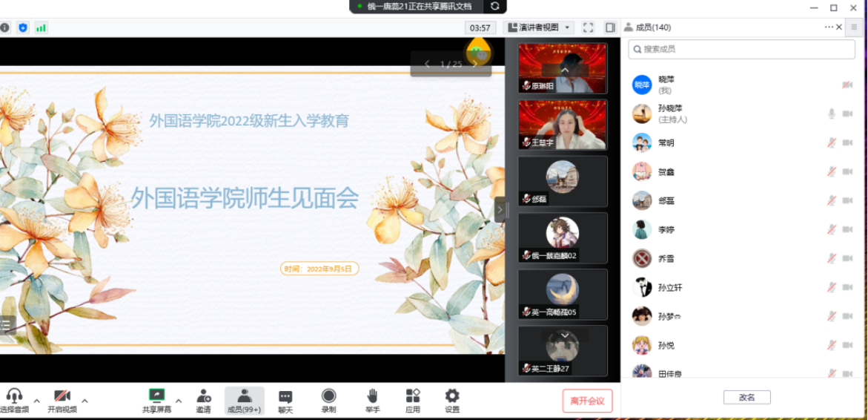Click the red 离开会议 button
The height and width of the screenshot is (420, 868).
pos(587,401)
